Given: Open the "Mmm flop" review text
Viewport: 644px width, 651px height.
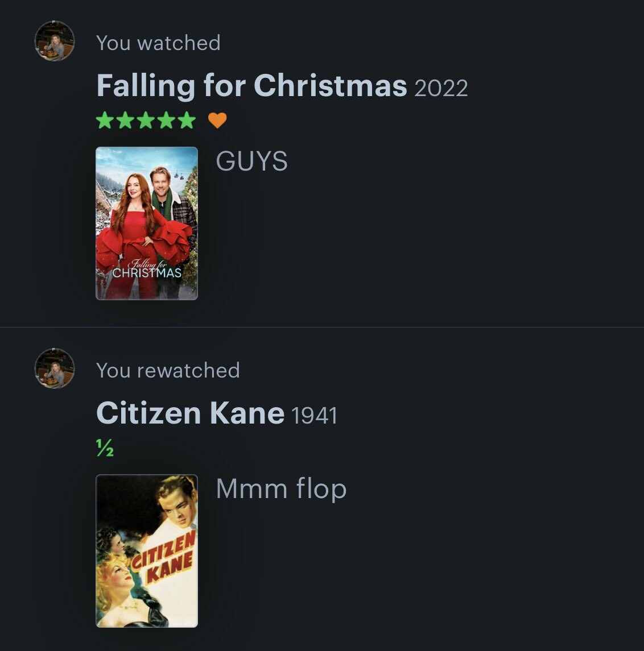Looking at the screenshot, I should click(x=281, y=489).
